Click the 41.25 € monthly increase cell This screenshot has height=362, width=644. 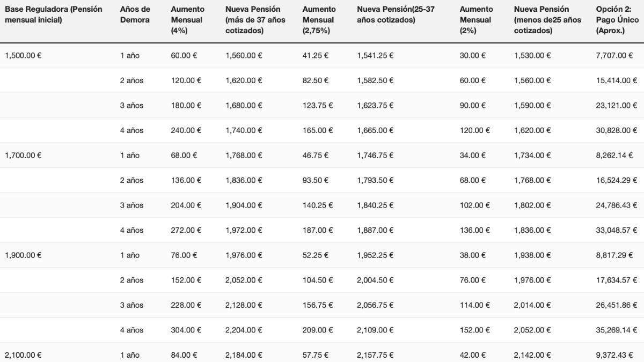(x=316, y=55)
